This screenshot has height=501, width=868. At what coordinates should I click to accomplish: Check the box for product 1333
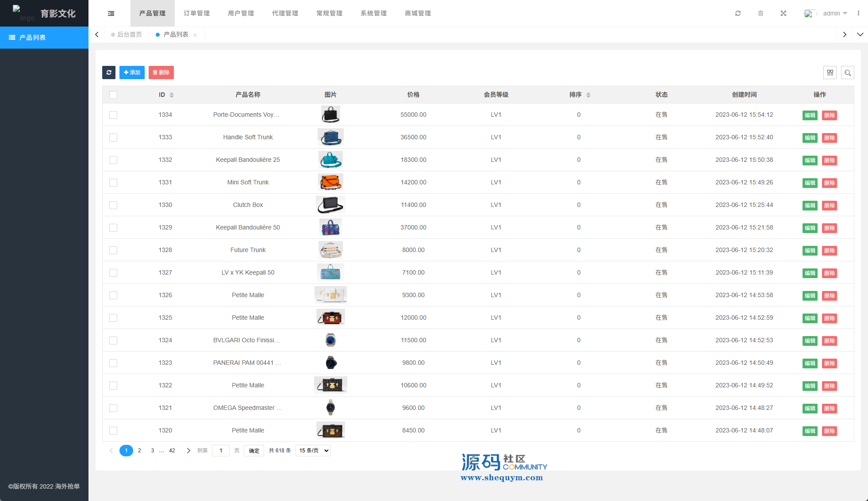tap(113, 138)
